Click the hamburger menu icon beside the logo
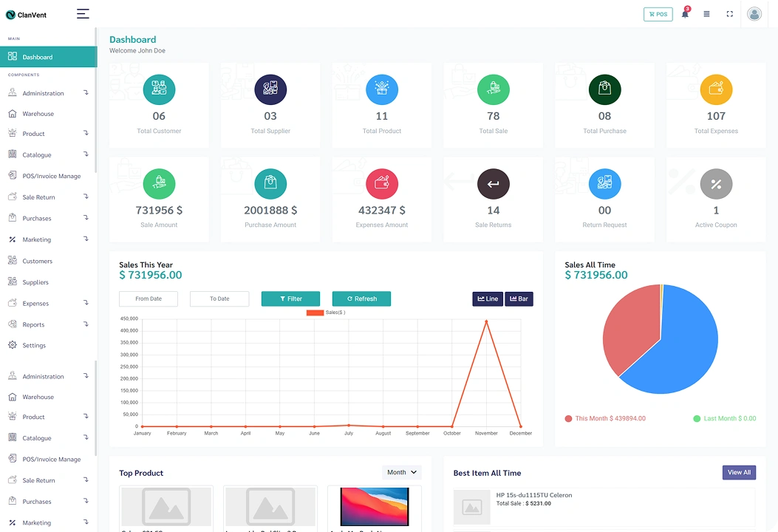Image resolution: width=778 pixels, height=532 pixels. tap(83, 14)
